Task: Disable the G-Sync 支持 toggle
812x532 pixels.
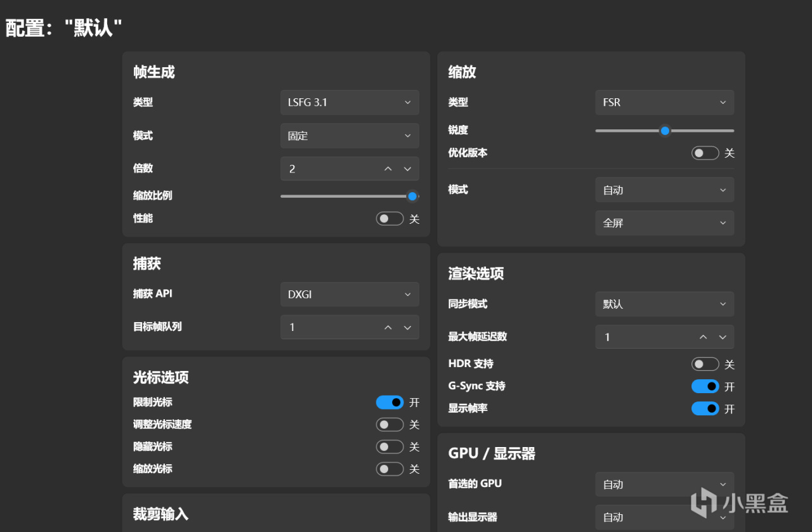Action: pyautogui.click(x=705, y=386)
